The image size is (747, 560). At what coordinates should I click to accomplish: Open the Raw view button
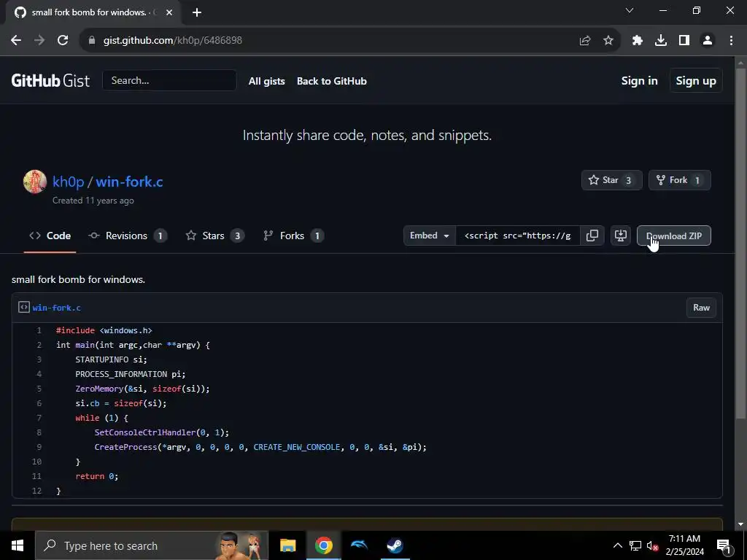pyautogui.click(x=701, y=308)
